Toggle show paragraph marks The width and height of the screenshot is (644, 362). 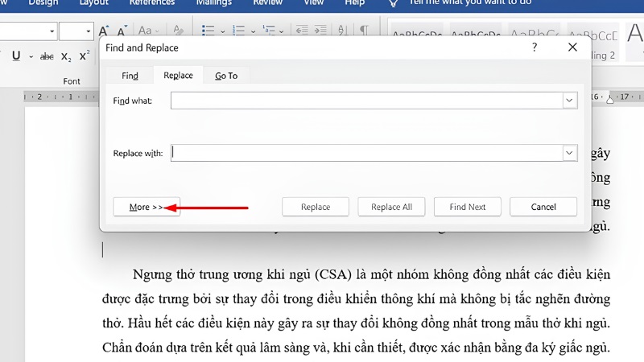coord(364,31)
